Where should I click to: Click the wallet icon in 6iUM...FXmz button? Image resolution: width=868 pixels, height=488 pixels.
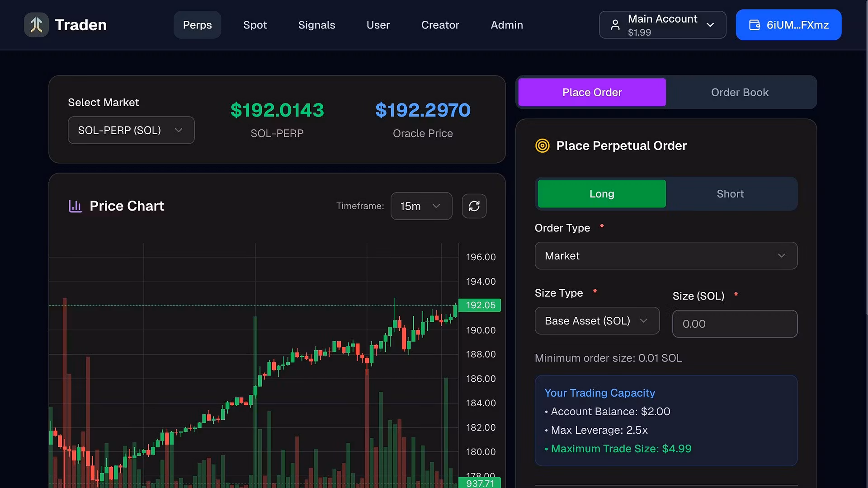754,25
